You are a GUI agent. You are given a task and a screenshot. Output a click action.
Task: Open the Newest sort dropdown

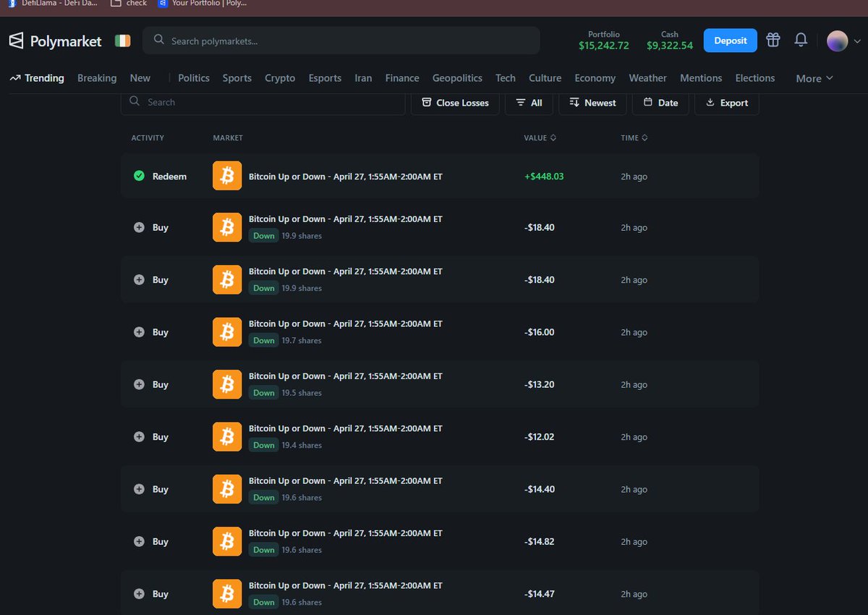pos(592,103)
